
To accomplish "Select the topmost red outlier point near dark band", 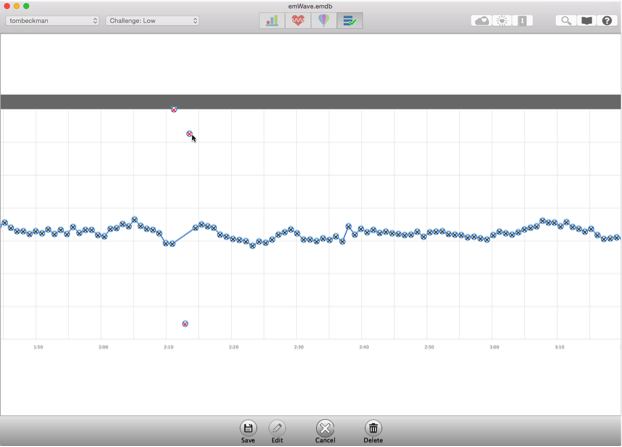I will (x=174, y=109).
